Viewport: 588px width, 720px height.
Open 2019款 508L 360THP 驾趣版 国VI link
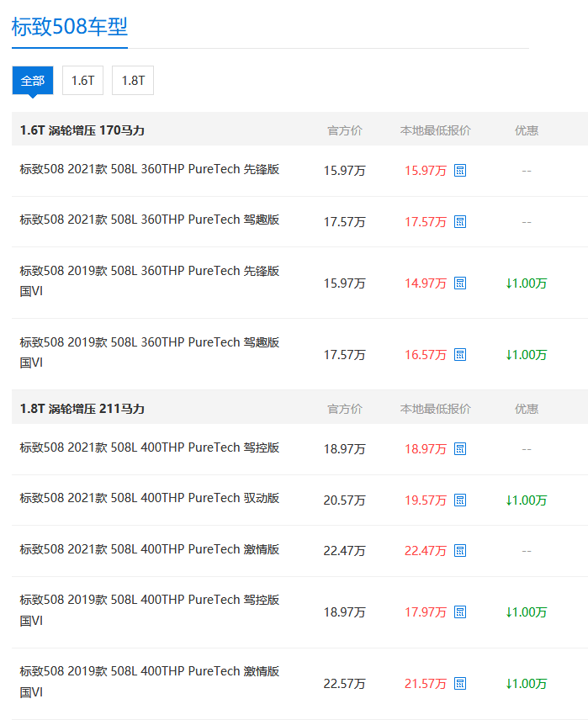click(149, 352)
